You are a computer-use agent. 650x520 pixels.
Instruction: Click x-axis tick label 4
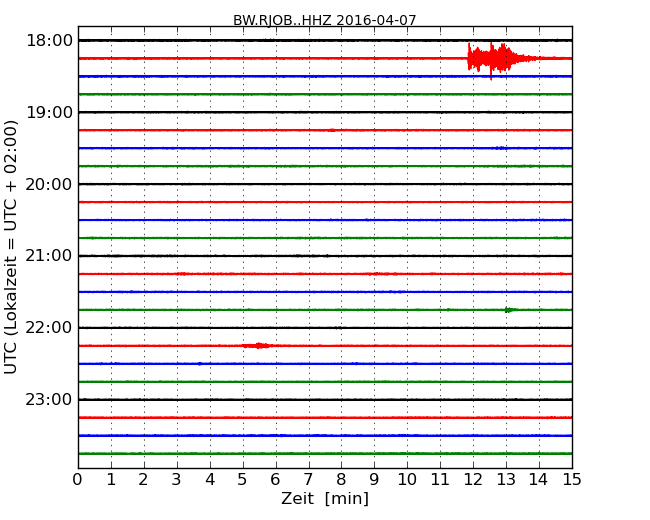(210, 480)
